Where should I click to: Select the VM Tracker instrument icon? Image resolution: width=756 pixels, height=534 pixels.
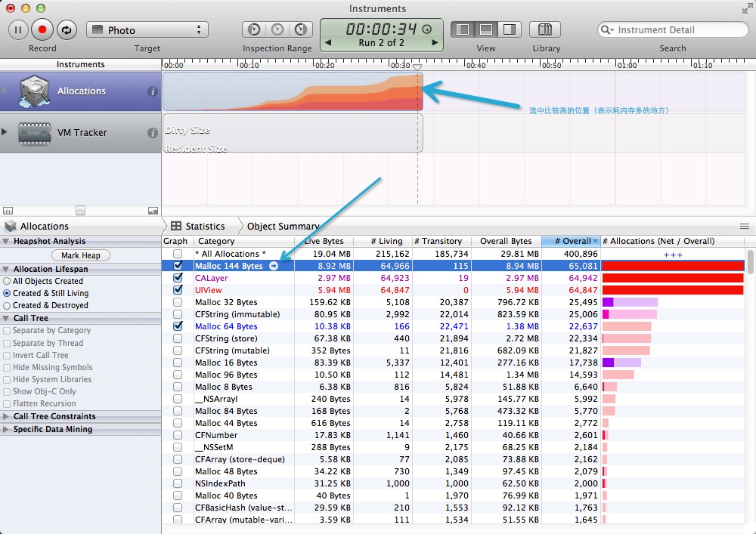(x=34, y=133)
